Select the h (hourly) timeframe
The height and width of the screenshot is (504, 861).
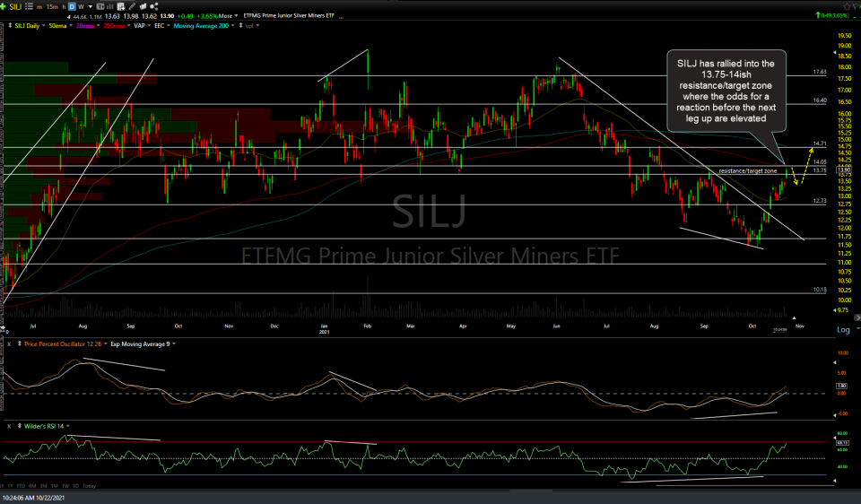coord(64,7)
